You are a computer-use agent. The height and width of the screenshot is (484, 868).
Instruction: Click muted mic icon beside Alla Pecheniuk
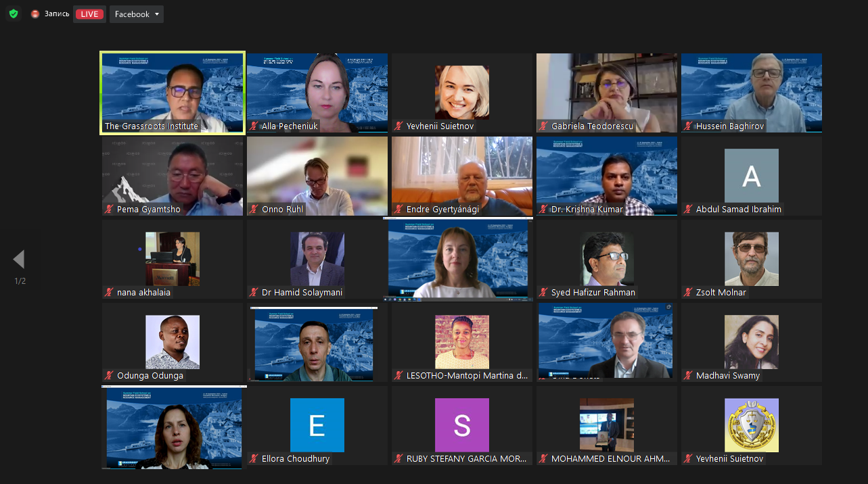pyautogui.click(x=254, y=126)
